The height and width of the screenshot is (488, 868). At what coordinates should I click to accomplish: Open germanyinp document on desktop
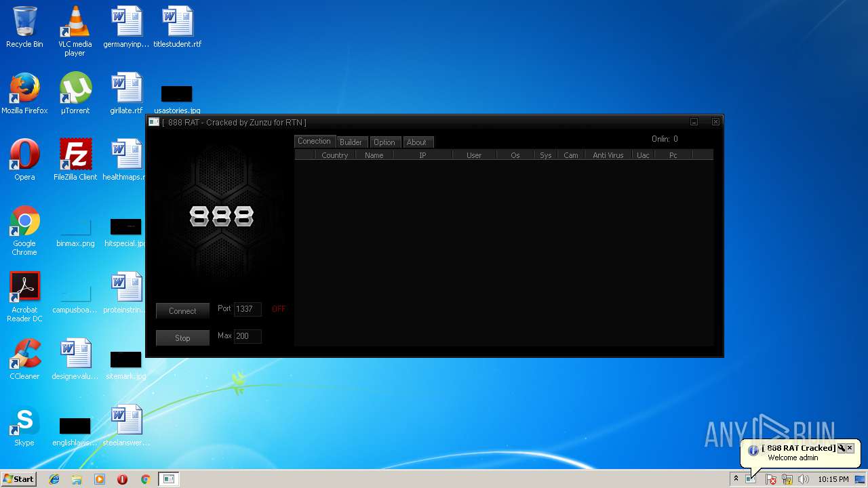coord(126,27)
